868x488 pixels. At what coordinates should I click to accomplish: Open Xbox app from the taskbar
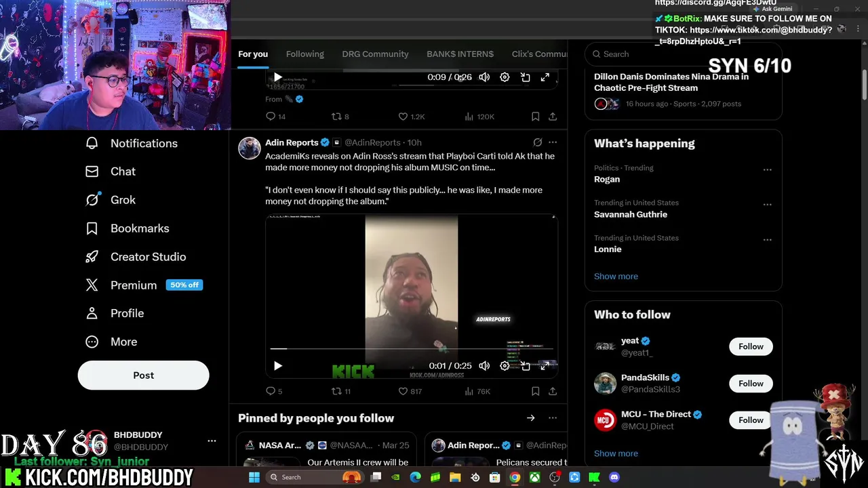[535, 477]
